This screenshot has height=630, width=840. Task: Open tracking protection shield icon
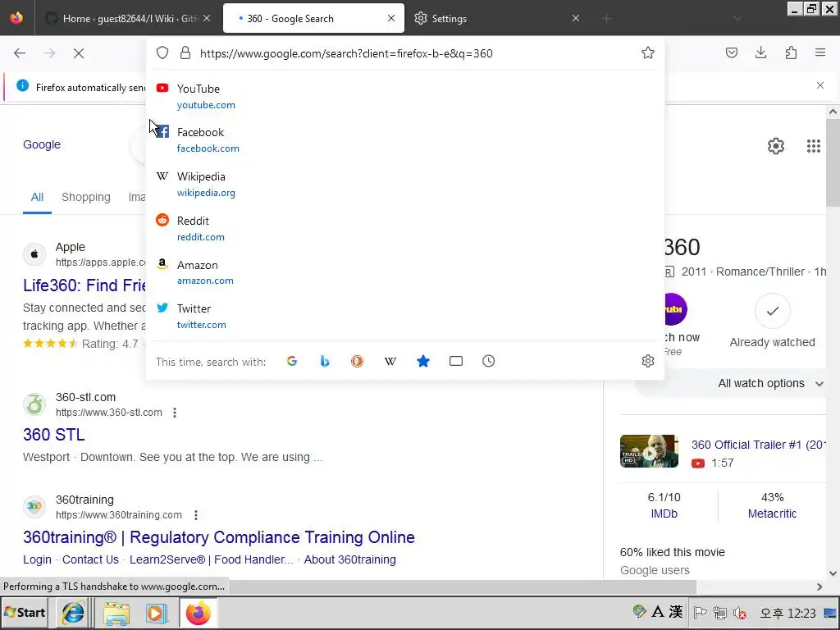click(162, 52)
